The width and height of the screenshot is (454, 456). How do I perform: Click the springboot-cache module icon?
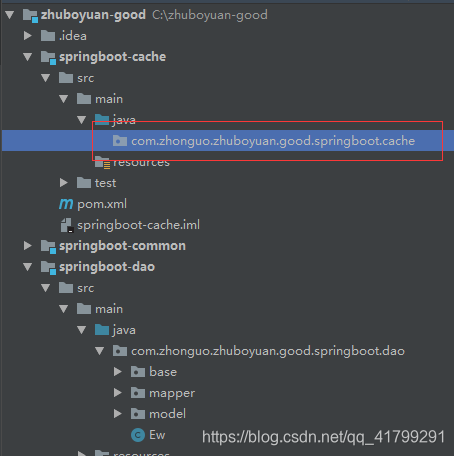(x=48, y=58)
